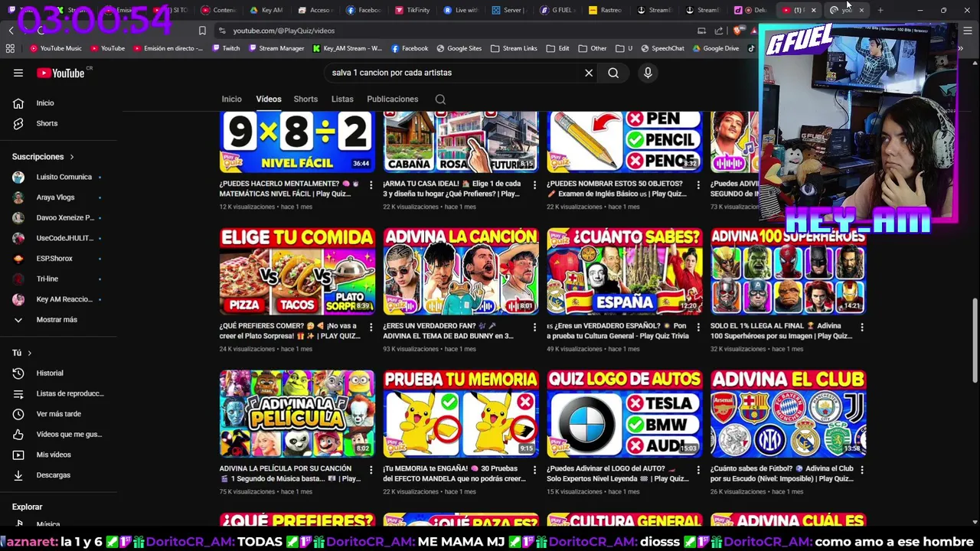Screen dimensions: 980x551
Task: Play ADIVINA EL CLUB thumbnail
Action: click(x=788, y=414)
